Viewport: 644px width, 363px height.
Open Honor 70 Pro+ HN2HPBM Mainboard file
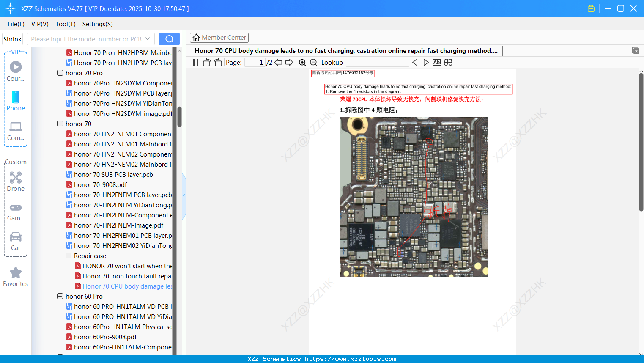[x=119, y=52]
